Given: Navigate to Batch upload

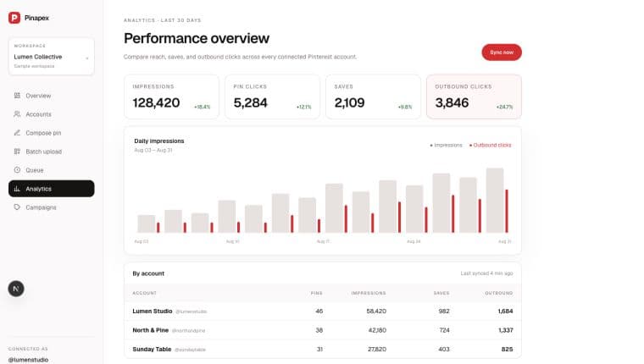Looking at the screenshot, I should (52, 152).
